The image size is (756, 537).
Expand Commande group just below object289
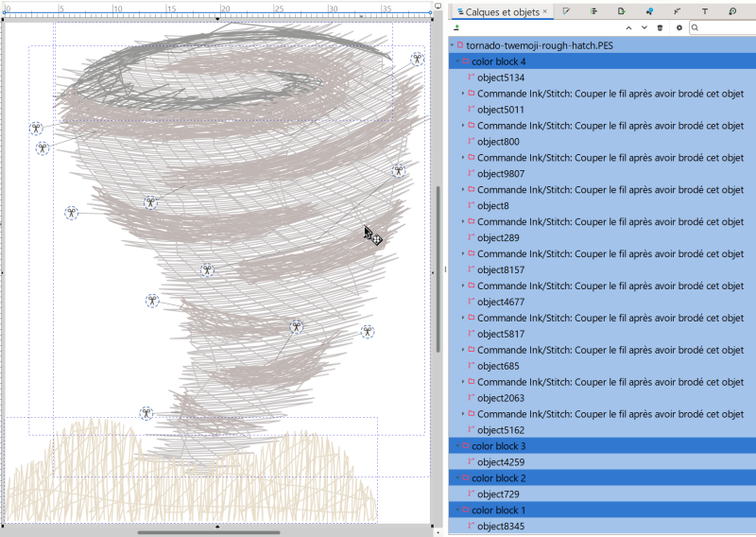point(463,253)
